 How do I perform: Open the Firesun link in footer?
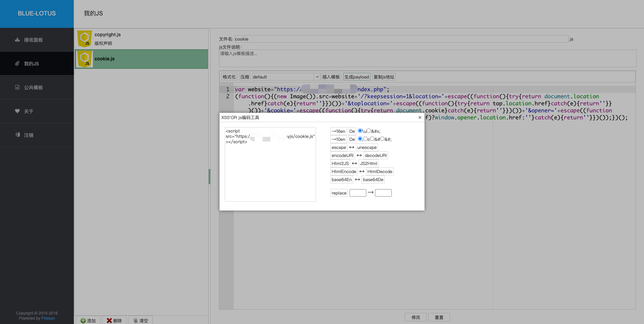pos(48,318)
